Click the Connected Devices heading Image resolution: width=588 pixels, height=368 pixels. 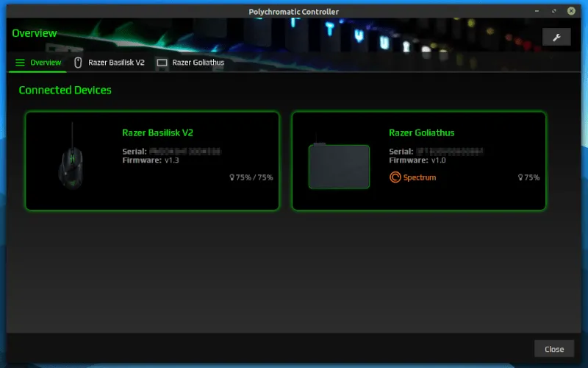tap(65, 90)
